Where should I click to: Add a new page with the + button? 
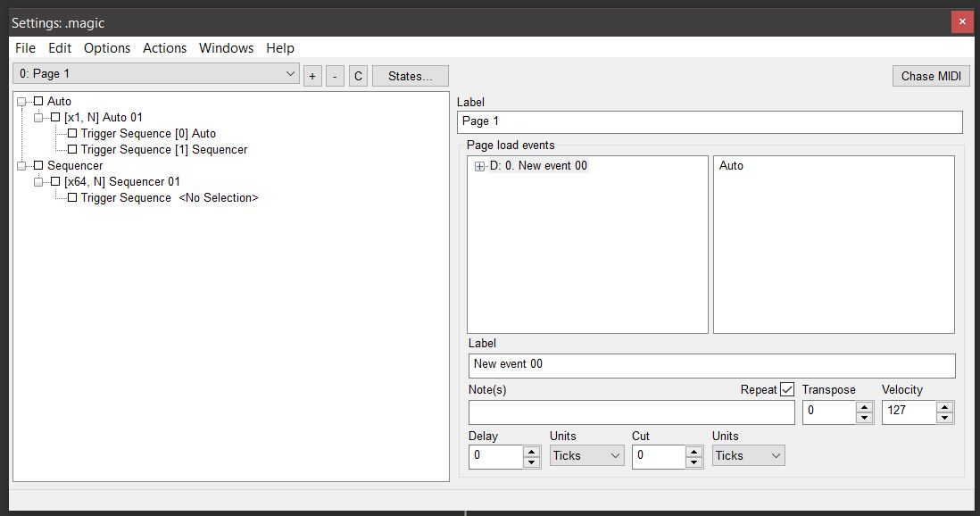tap(311, 75)
